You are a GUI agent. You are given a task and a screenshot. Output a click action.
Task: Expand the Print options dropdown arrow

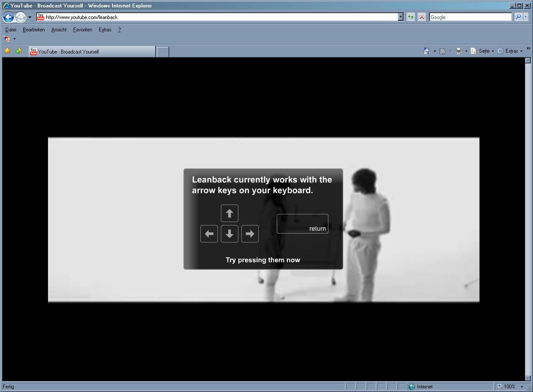[466, 51]
